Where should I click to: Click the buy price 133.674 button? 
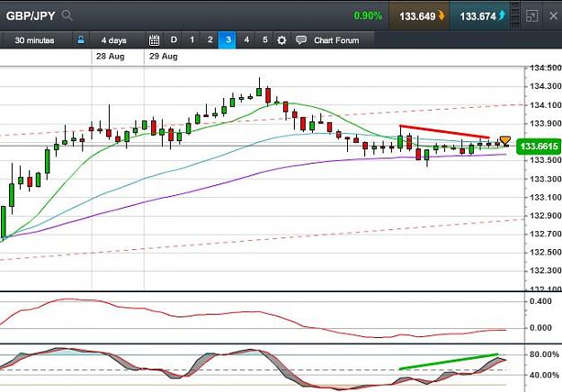tap(479, 16)
